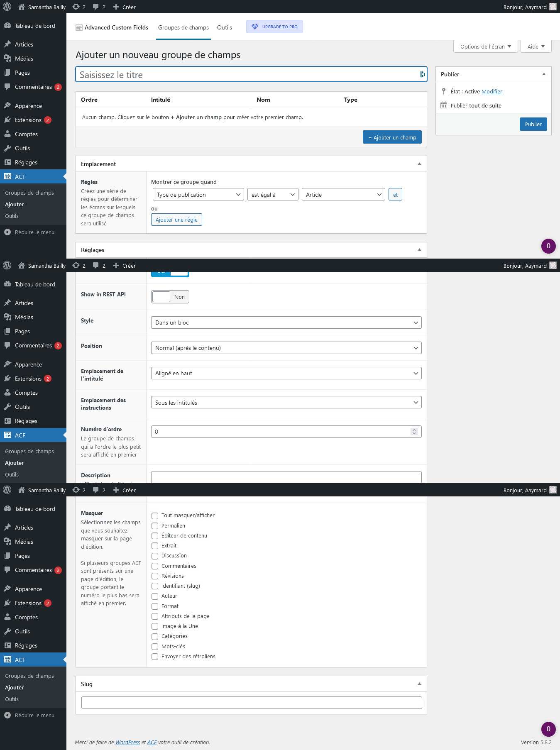Click the blue Publier button

[533, 124]
